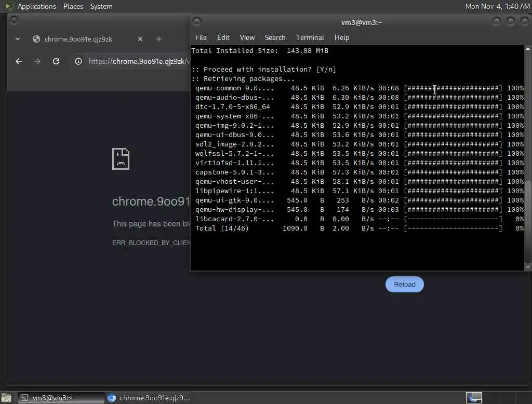532x404 pixels.
Task: Click the terminal window menu button at title bar left
Action: pyautogui.click(x=197, y=21)
